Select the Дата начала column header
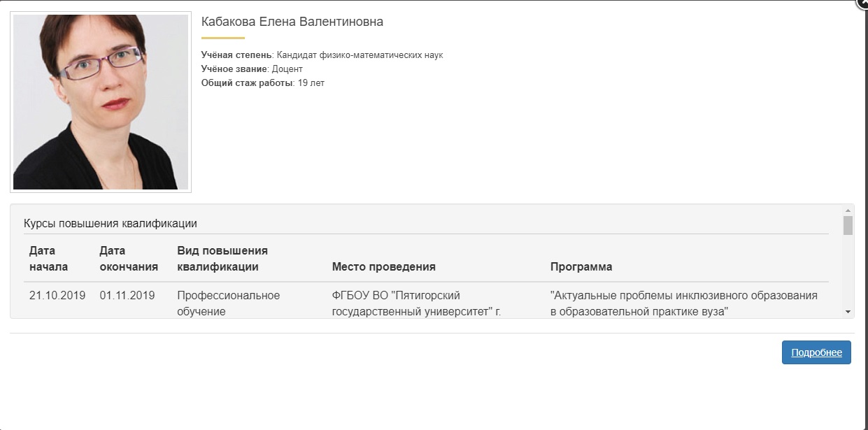The image size is (868, 430). tap(46, 258)
